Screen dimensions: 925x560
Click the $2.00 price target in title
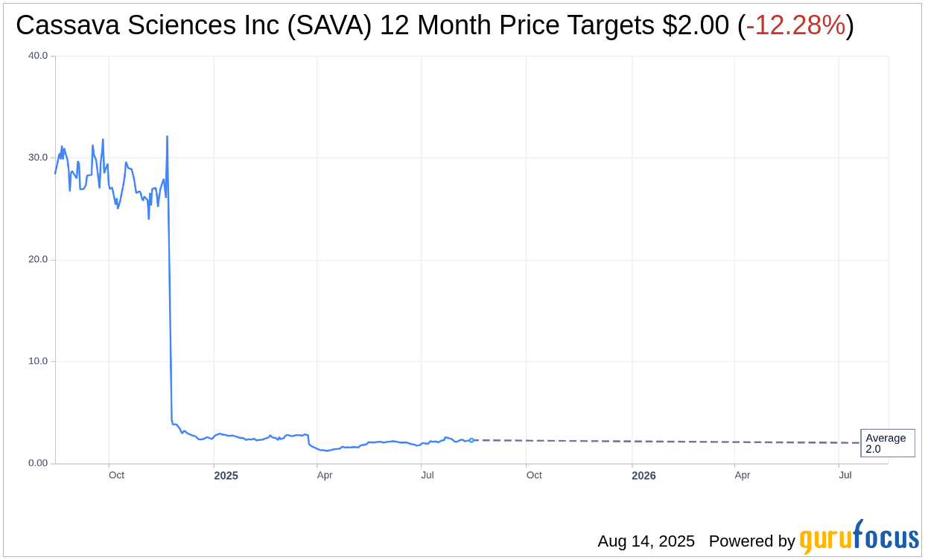(x=696, y=26)
